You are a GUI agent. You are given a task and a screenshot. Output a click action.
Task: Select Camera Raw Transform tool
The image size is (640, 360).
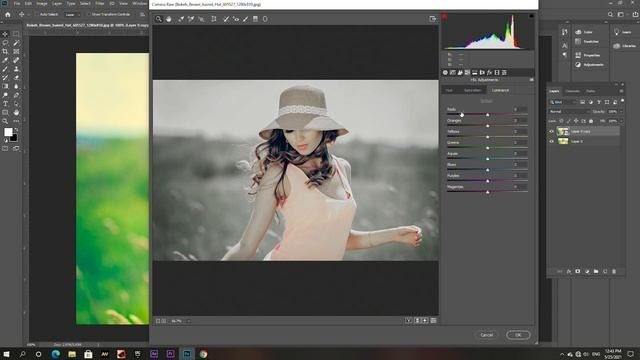click(x=213, y=19)
